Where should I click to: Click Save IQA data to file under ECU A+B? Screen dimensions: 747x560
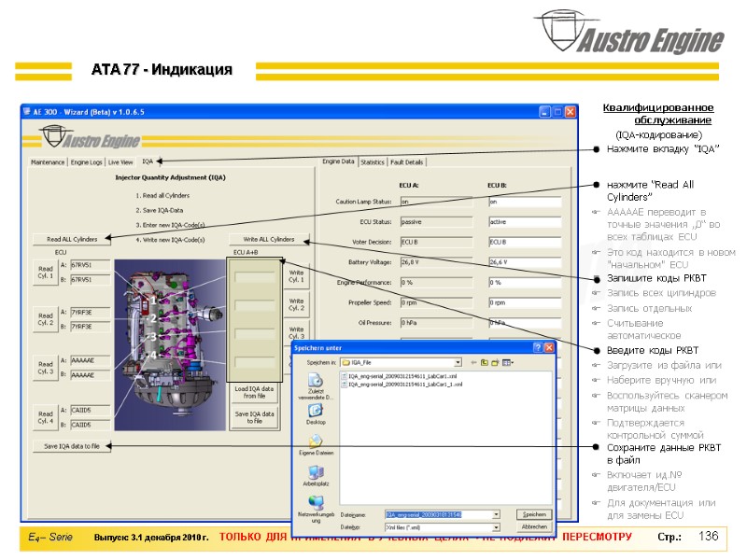(x=254, y=417)
